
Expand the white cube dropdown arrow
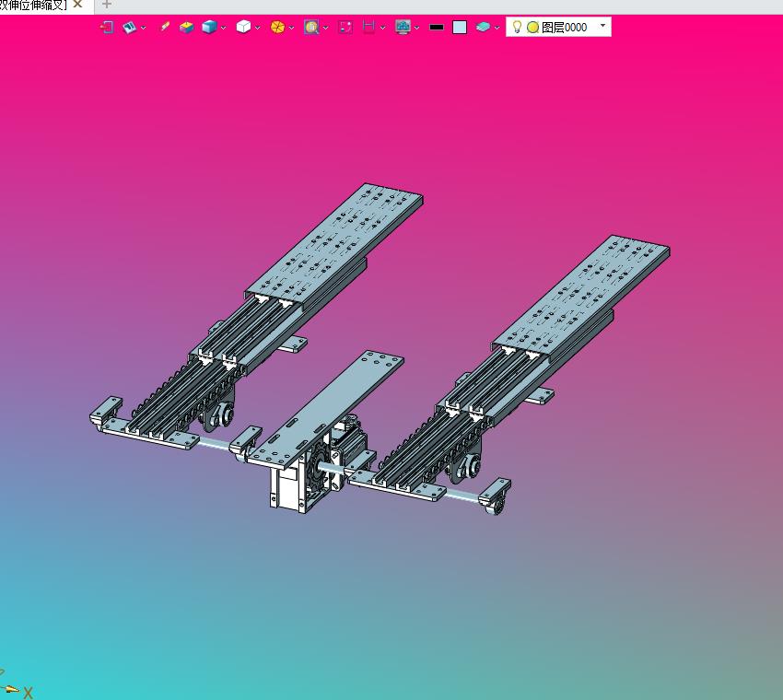[x=258, y=28]
